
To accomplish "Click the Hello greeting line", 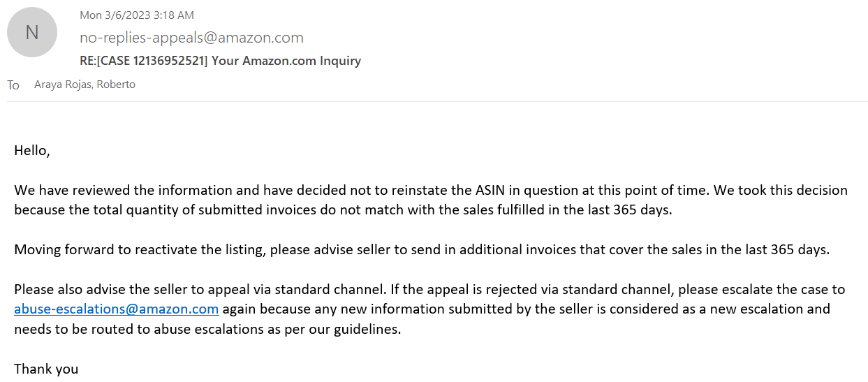I will click(x=32, y=150).
